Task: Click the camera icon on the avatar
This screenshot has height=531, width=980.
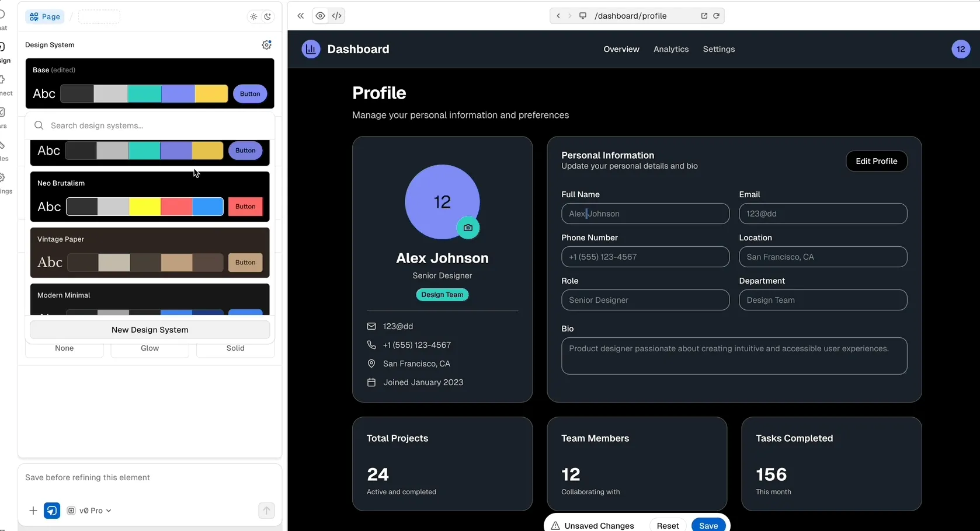Action: 468,228
